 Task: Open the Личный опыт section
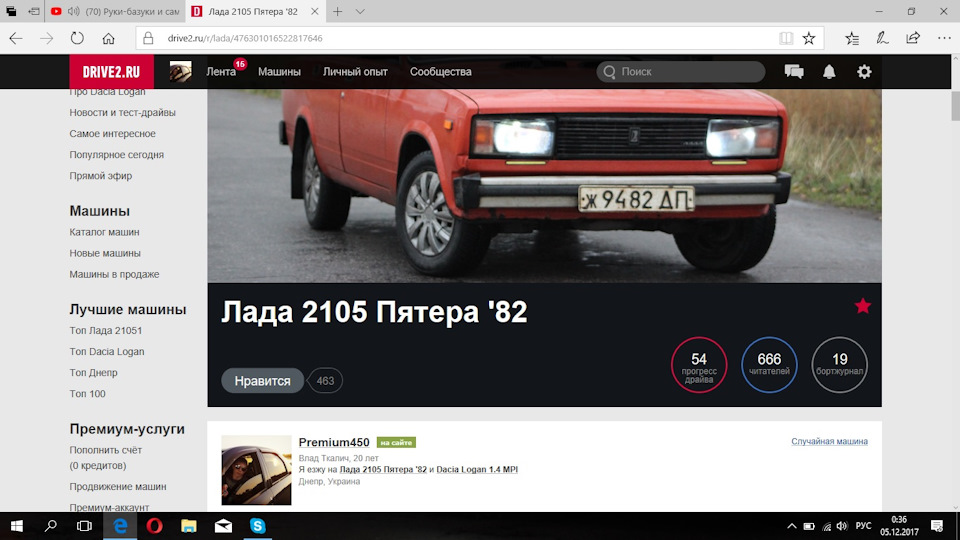tap(355, 72)
